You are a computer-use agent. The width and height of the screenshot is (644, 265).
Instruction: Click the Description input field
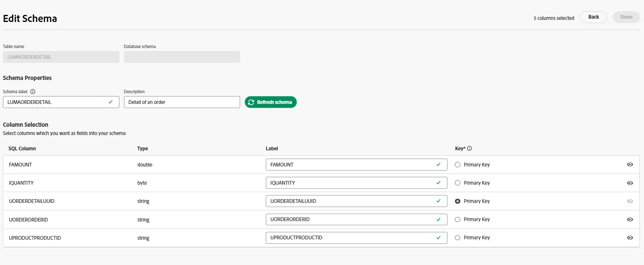pos(182,102)
